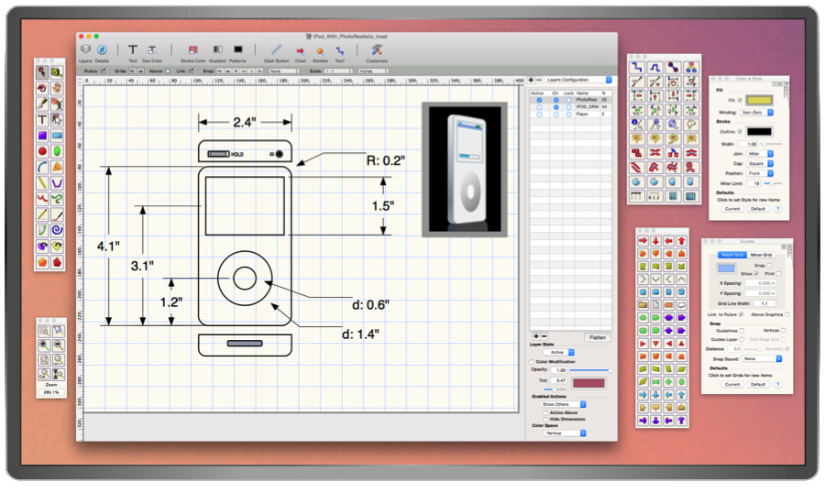This screenshot has height=504, width=825.
Task: Click the maroon Tint color swatch
Action: click(588, 383)
